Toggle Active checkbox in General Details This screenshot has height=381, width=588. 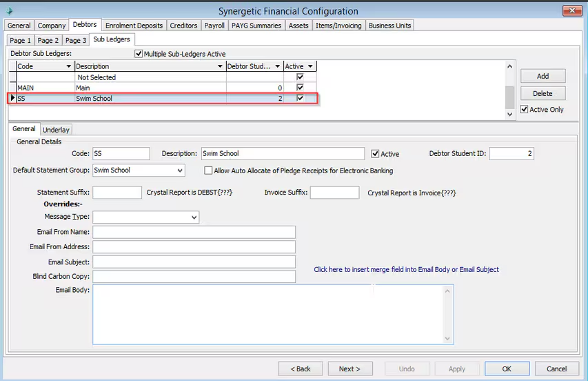(375, 154)
